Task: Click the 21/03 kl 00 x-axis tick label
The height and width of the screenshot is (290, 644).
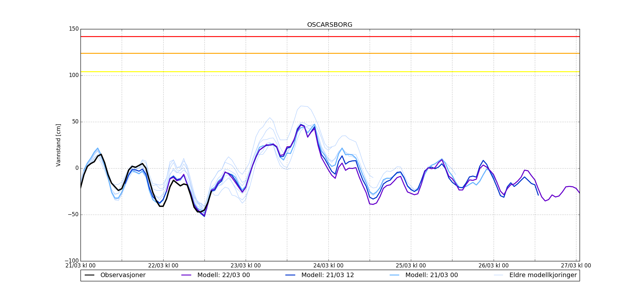Action: point(80,266)
